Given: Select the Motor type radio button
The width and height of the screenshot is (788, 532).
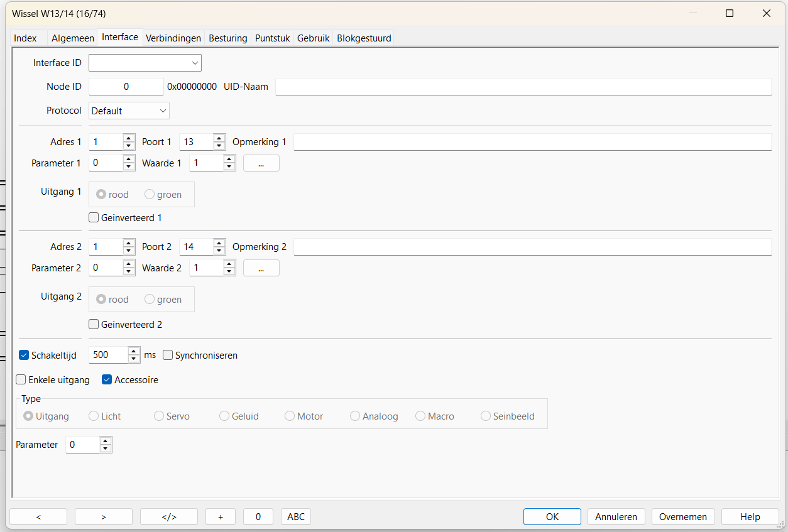Looking at the screenshot, I should (x=290, y=416).
